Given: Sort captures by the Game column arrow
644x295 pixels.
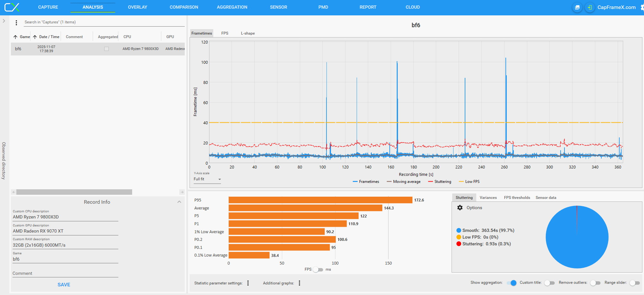Looking at the screenshot, I should click(x=15, y=37).
